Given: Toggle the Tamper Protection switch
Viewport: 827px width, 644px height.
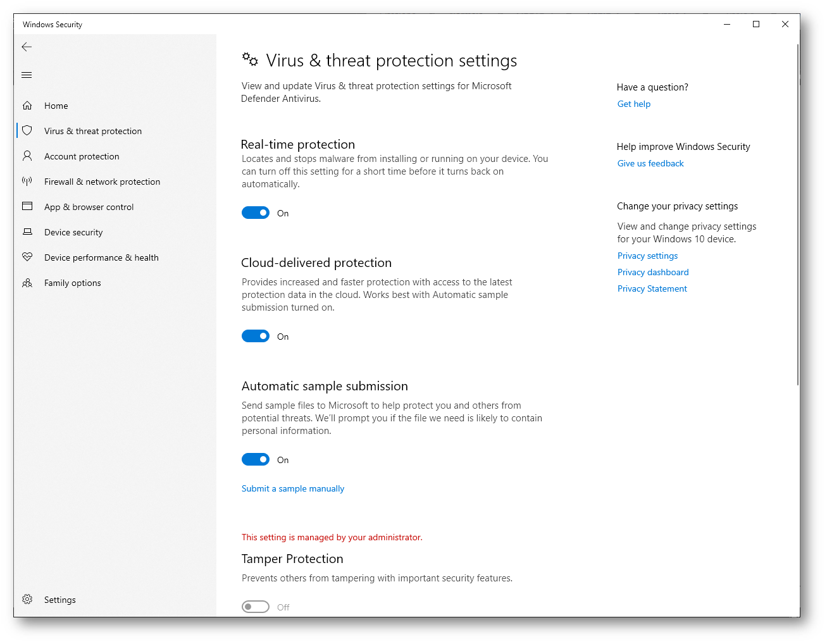Looking at the screenshot, I should [256, 607].
